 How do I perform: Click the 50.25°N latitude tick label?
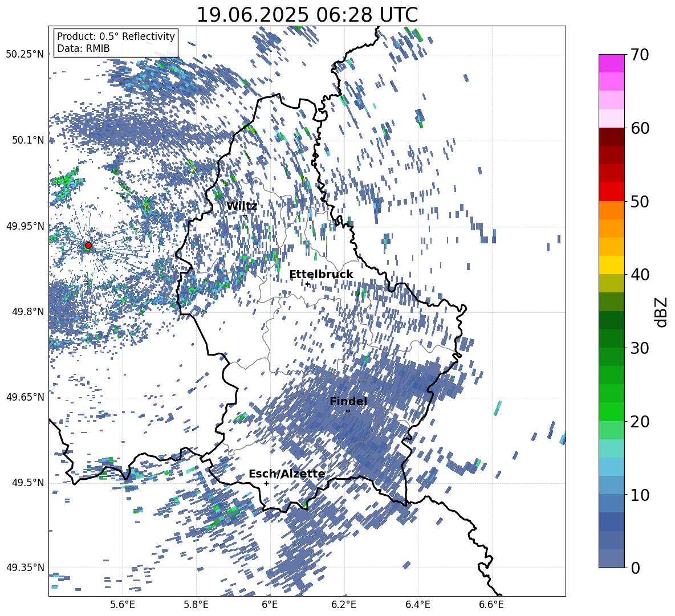(x=25, y=55)
